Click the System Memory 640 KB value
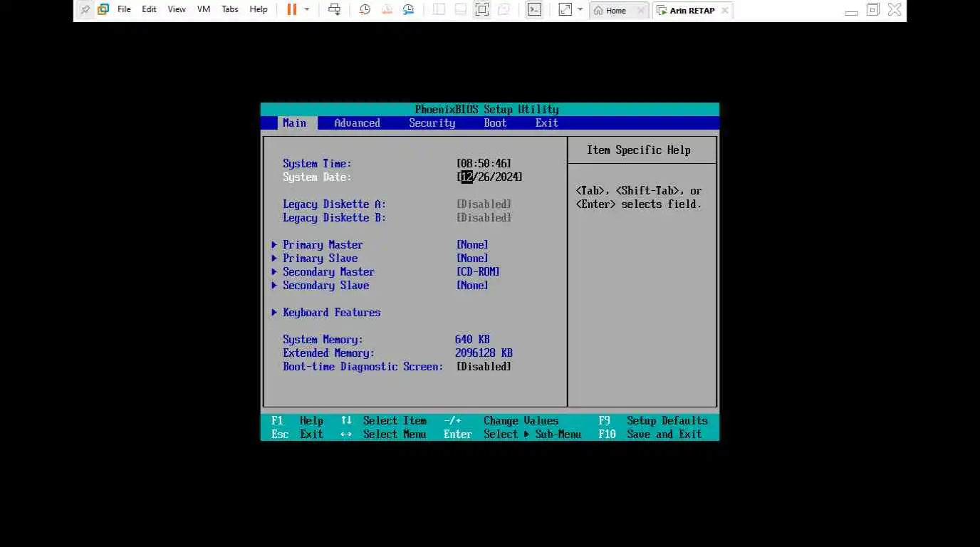This screenshot has width=980, height=547. click(x=472, y=340)
